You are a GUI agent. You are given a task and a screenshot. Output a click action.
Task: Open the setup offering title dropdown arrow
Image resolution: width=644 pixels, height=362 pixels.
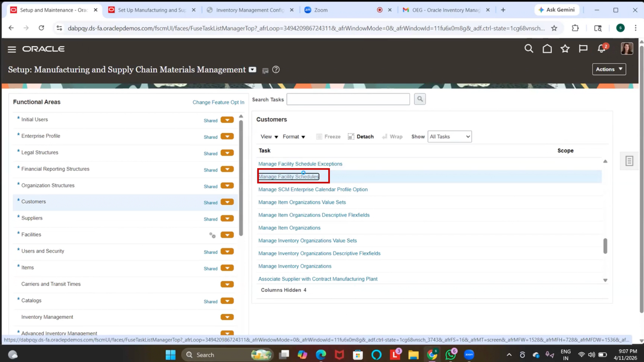pos(252,70)
